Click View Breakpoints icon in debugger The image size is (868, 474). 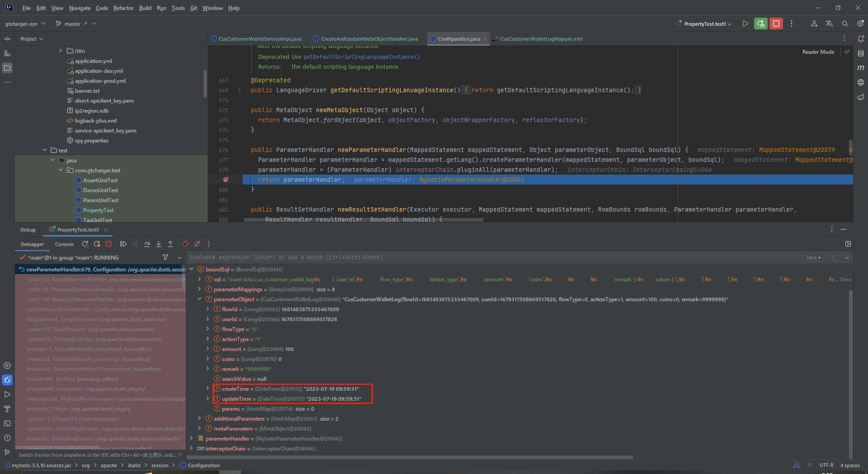pos(185,244)
